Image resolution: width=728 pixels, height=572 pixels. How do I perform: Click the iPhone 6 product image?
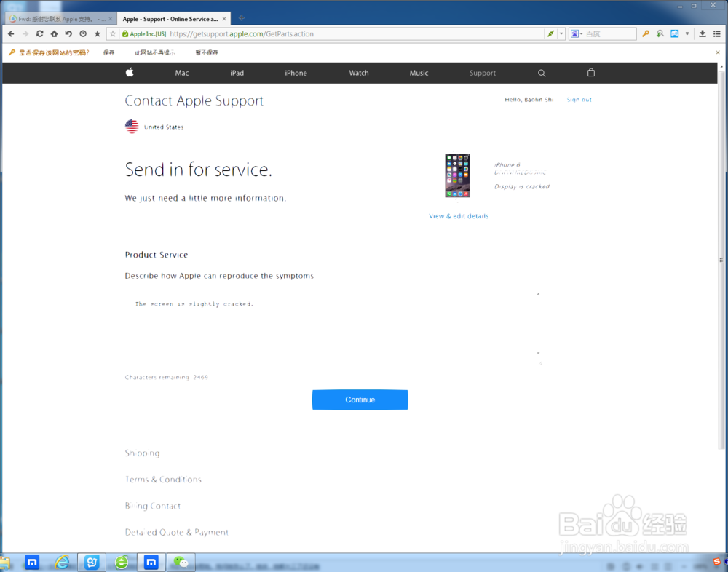click(x=457, y=175)
